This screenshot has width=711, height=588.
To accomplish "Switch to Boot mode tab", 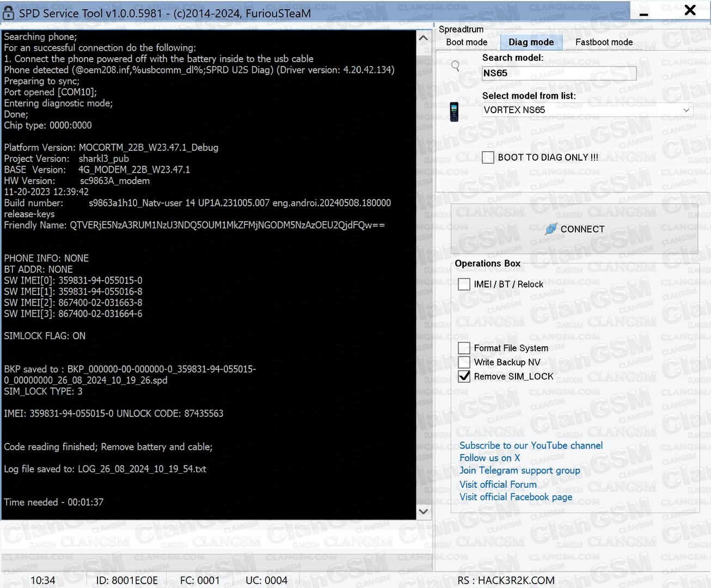I will coord(467,42).
